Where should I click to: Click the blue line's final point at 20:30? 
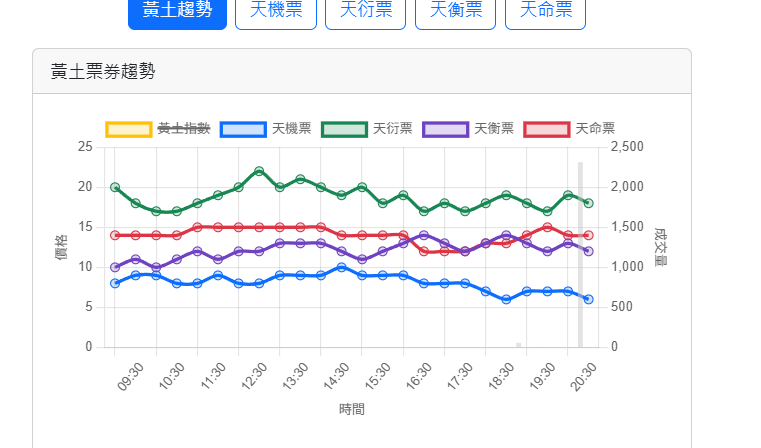click(589, 299)
